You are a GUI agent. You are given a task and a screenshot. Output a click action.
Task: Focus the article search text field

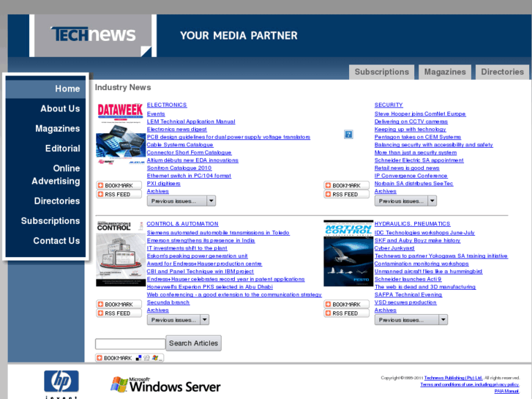pos(130,343)
